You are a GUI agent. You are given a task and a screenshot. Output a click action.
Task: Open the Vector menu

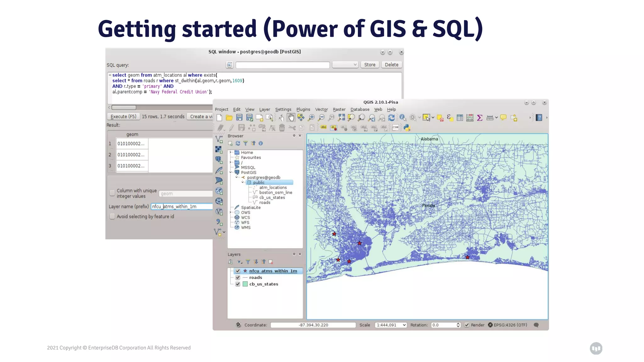click(x=321, y=109)
